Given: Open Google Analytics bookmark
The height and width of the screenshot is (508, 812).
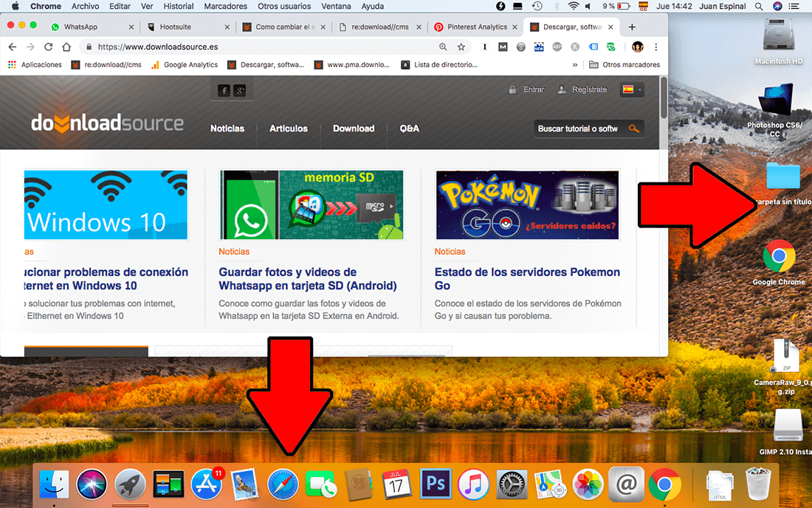Looking at the screenshot, I should click(x=185, y=65).
